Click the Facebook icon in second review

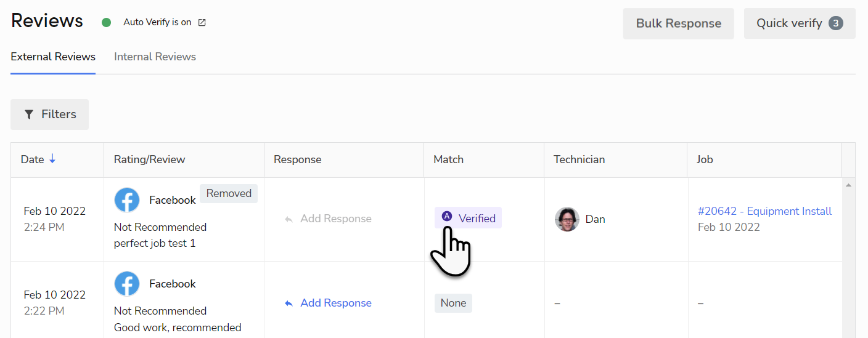coord(127,284)
